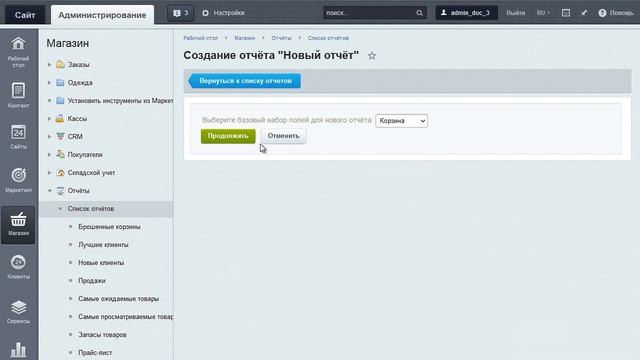Screen dimensions: 640x360
Task: Open the Рабочий стол sidebar icon
Action: coord(18,51)
